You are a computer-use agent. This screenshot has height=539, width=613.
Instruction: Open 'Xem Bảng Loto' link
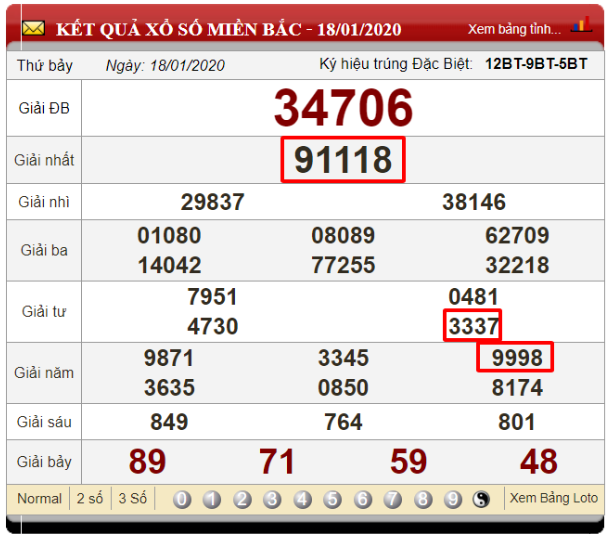tap(553, 498)
